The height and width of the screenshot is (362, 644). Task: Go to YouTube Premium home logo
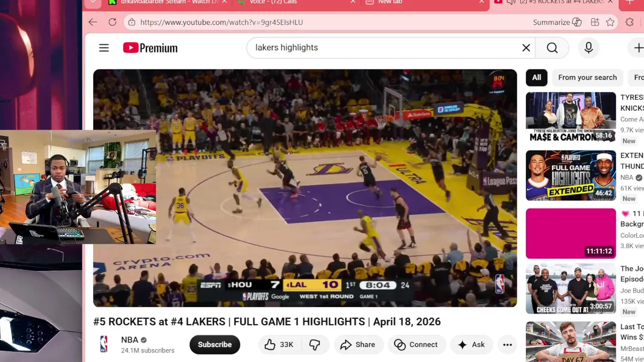tap(150, 48)
